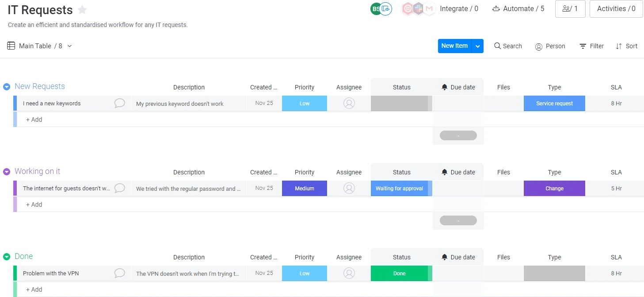Open the Activities / 0 panel
The image size is (644, 297).
point(616,8)
